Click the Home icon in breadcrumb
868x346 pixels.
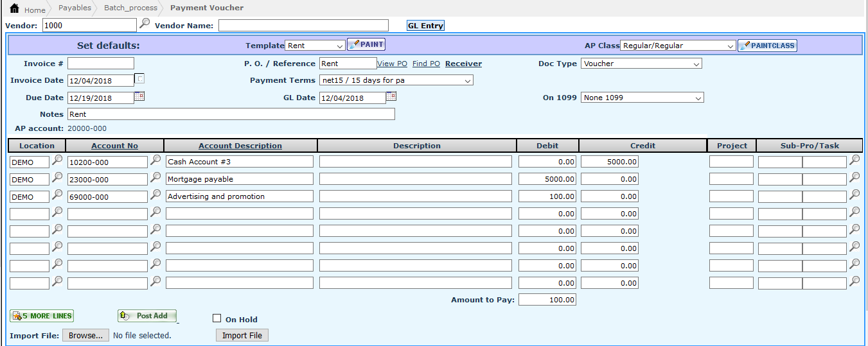coord(14,9)
